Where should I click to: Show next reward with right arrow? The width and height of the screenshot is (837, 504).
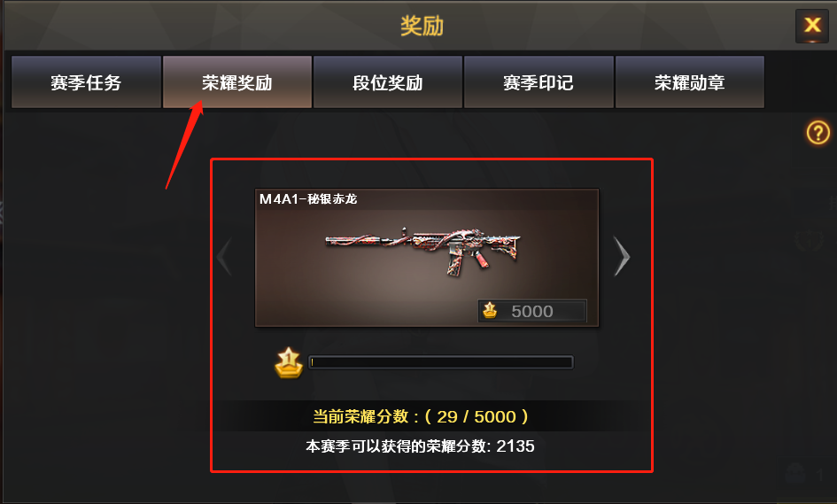pyautogui.click(x=622, y=256)
